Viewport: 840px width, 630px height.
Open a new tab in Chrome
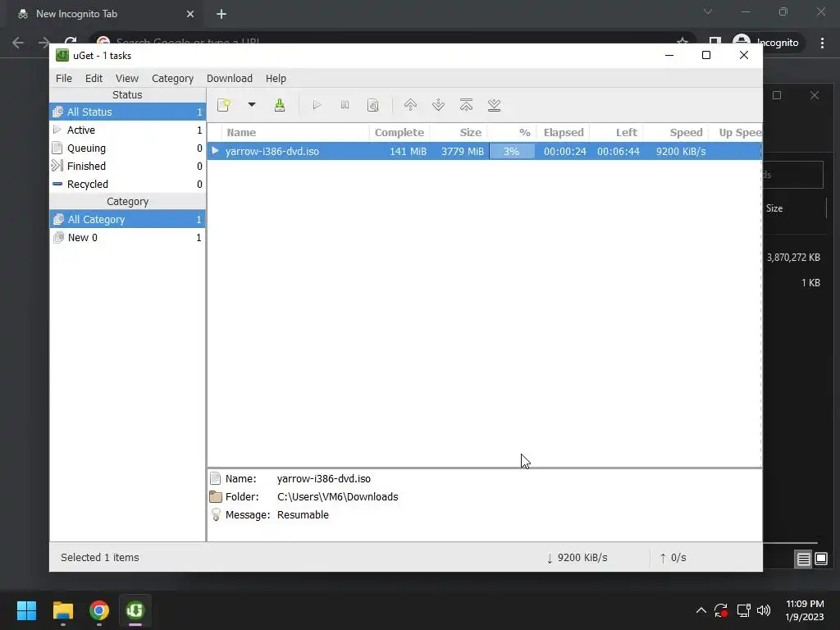point(221,14)
